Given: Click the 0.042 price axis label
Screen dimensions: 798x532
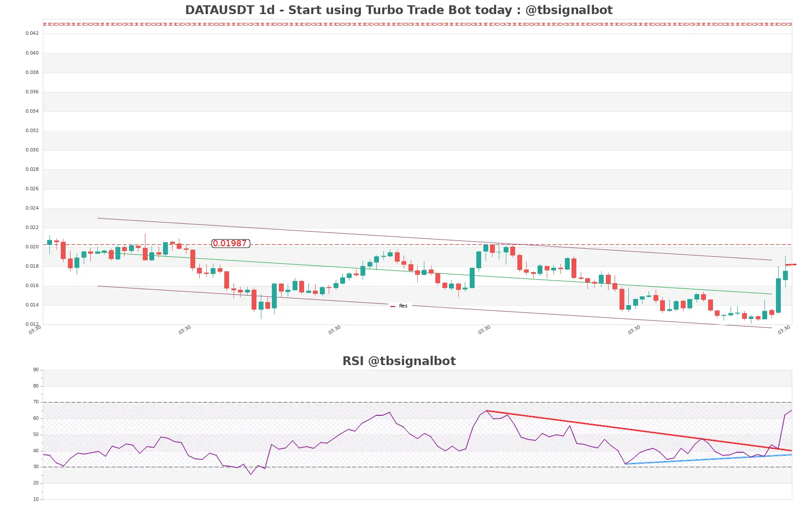Looking at the screenshot, I should pyautogui.click(x=32, y=33).
